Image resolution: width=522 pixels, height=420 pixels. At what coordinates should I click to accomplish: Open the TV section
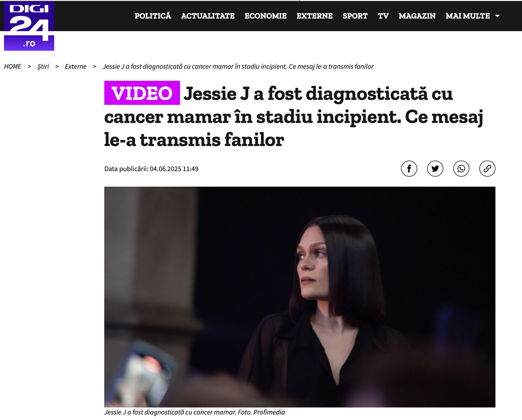(x=383, y=16)
